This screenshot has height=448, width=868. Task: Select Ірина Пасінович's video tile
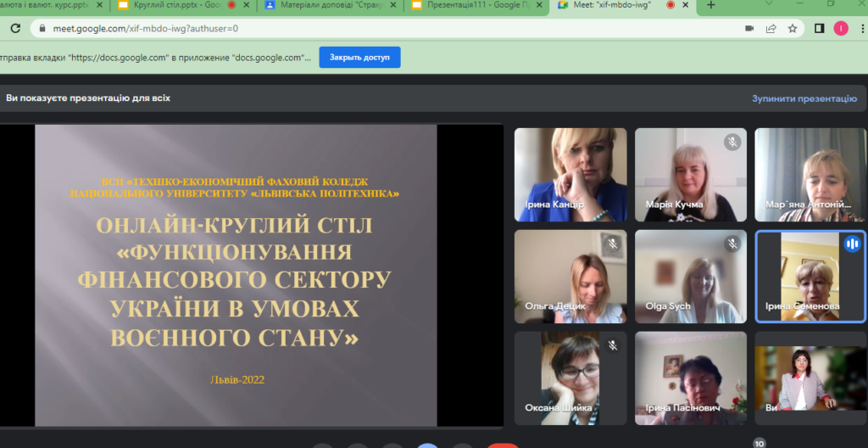(690, 378)
